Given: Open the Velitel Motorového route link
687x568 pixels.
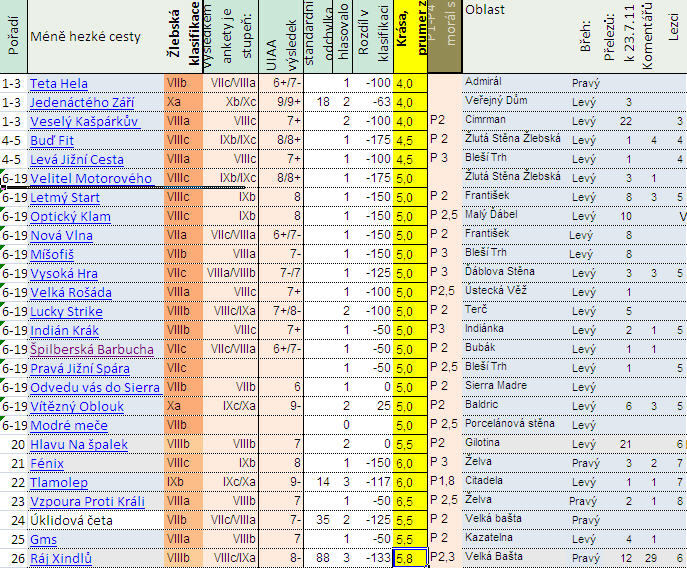Looking at the screenshot, I should (90, 178).
